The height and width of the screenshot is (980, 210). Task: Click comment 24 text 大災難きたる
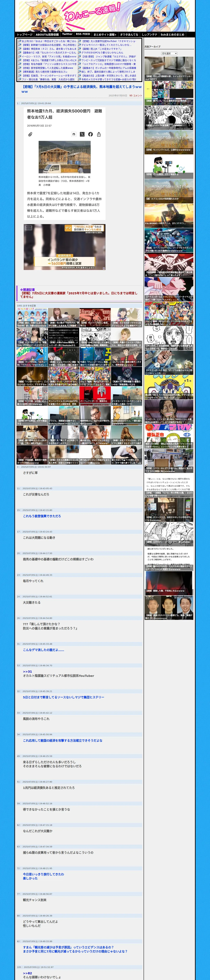32,603
